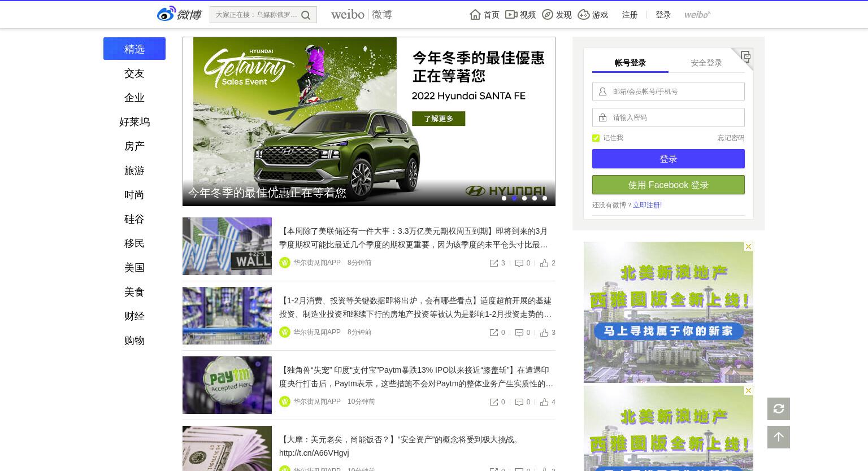868x471 pixels.
Task: Select the third carousel dot
Action: point(524,198)
